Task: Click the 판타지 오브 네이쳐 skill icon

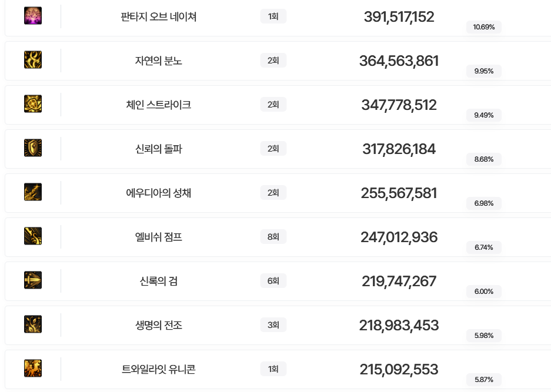Action: coord(33,16)
